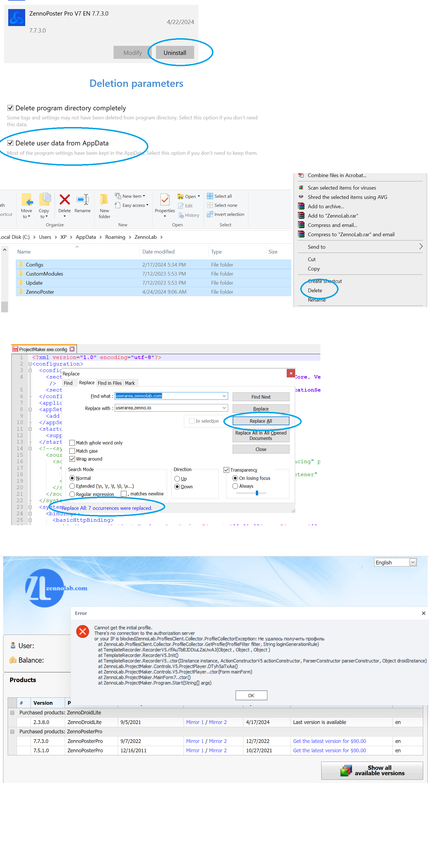Close the ProjectMaker.exe.config tab

click(x=72, y=349)
